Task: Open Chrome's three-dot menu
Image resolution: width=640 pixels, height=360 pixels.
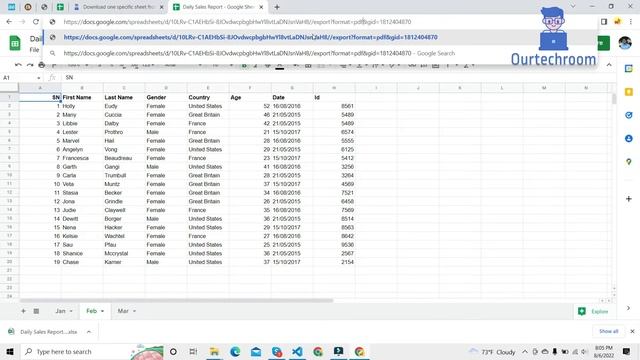Action: tap(631, 22)
